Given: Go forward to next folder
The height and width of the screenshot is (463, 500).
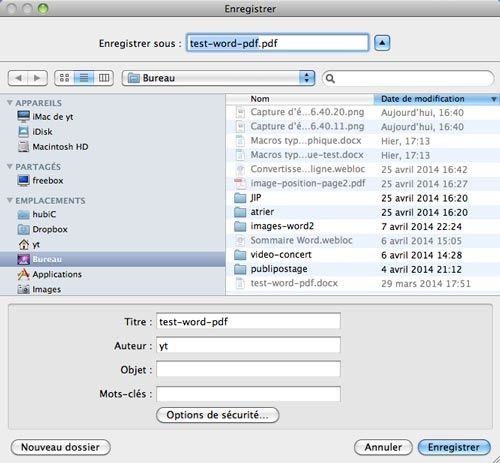Looking at the screenshot, I should (37, 78).
